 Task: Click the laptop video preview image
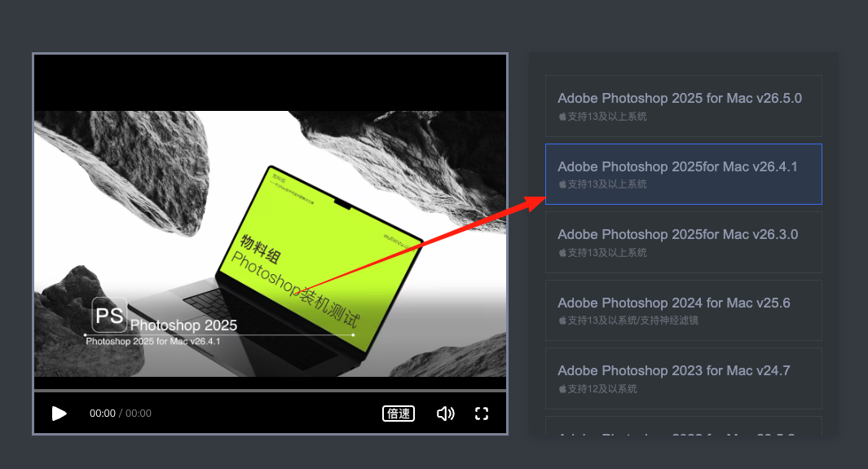point(270,244)
